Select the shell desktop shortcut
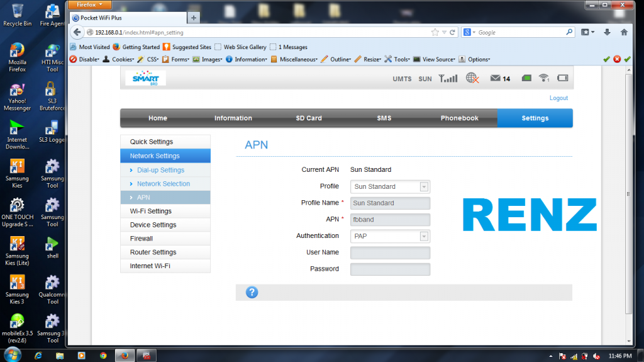Viewport: 644px width, 362px height. tap(52, 247)
